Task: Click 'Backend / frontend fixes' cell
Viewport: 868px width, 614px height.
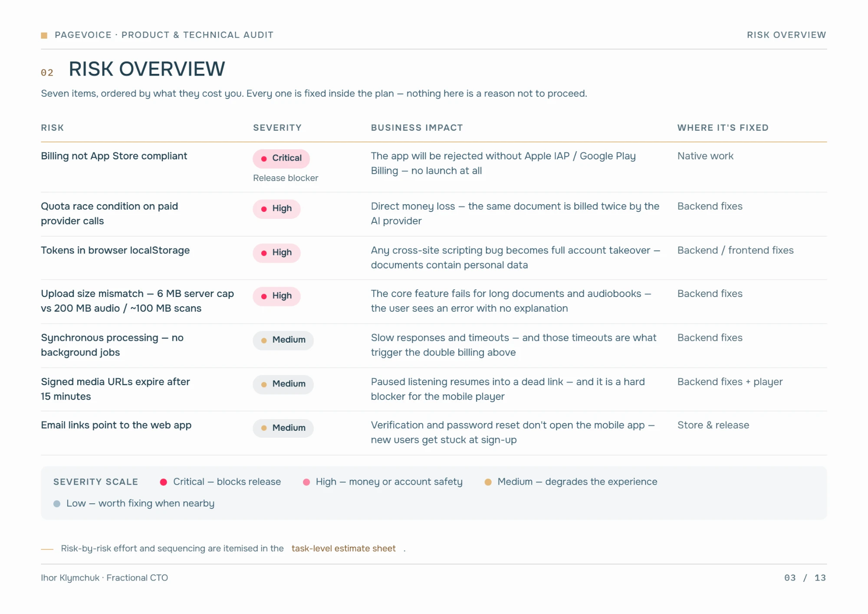Action: click(x=735, y=250)
